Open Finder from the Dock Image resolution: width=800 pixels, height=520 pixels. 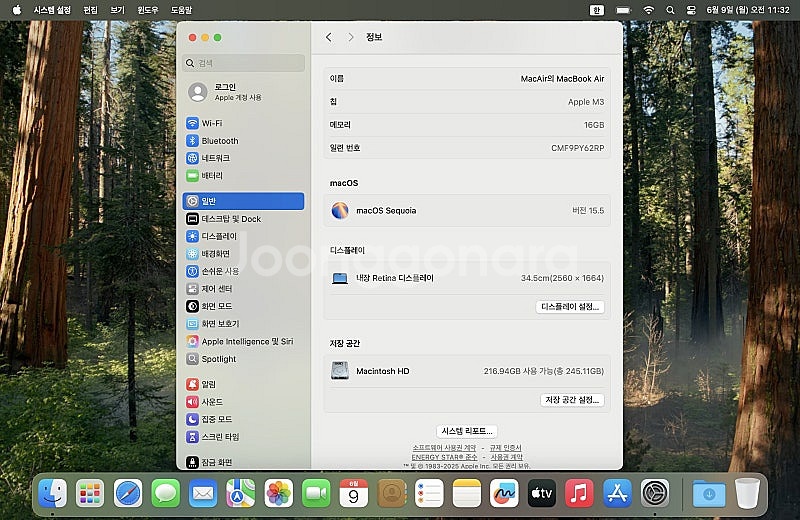tap(53, 493)
